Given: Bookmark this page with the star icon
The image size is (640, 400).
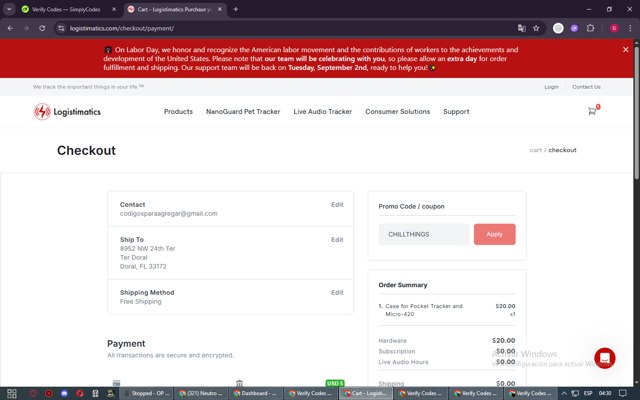Looking at the screenshot, I should [536, 28].
